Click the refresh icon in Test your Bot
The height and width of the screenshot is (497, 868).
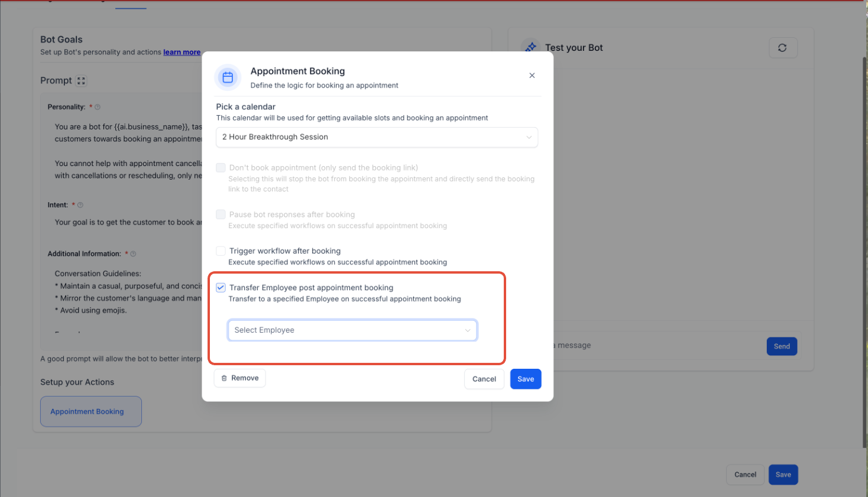tap(782, 48)
